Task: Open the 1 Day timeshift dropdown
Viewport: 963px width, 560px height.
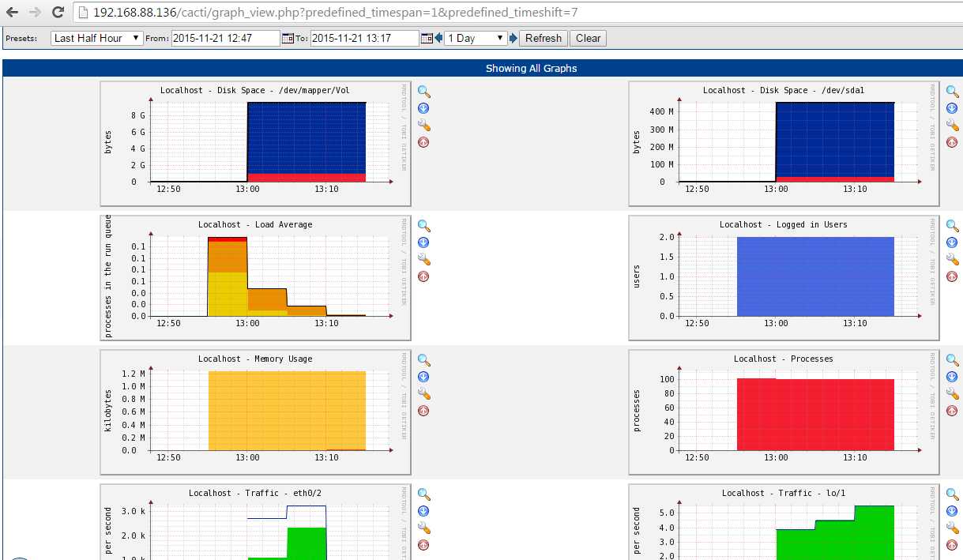Action: [476, 38]
